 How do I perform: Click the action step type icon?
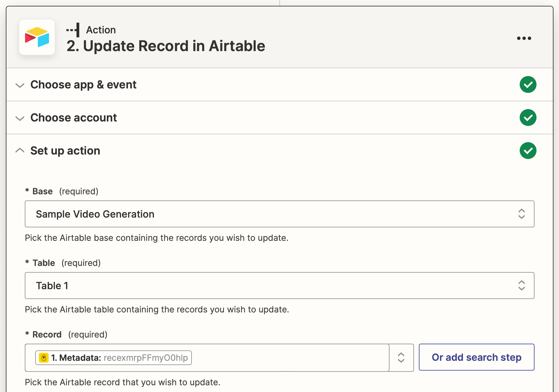(x=73, y=30)
